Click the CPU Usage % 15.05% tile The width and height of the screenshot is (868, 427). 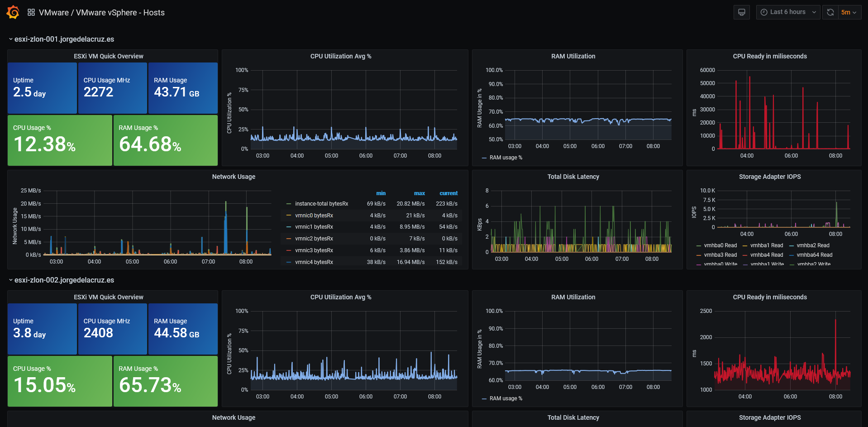click(x=60, y=381)
